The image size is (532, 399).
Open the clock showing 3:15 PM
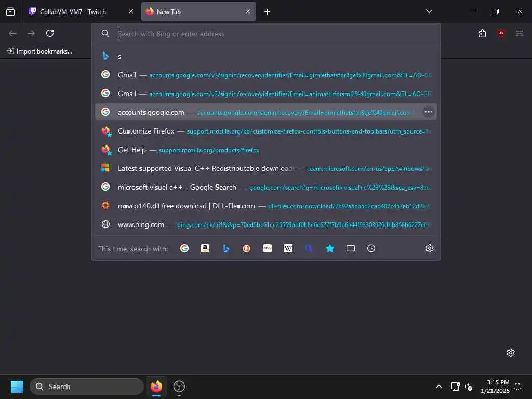point(495,387)
